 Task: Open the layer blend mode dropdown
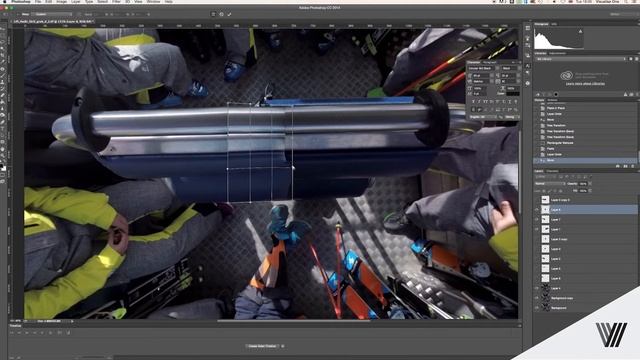coord(550,184)
